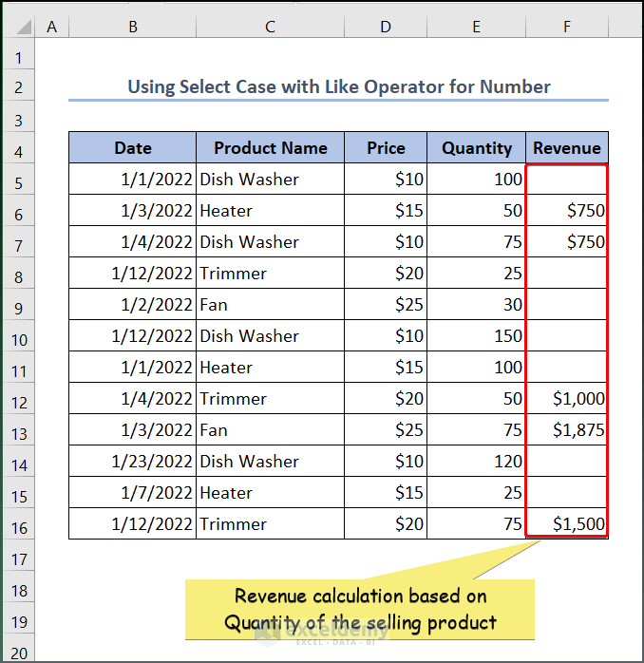Viewport: 644px width, 663px height.
Task: Select empty revenue cell in row 14
Action: [567, 461]
